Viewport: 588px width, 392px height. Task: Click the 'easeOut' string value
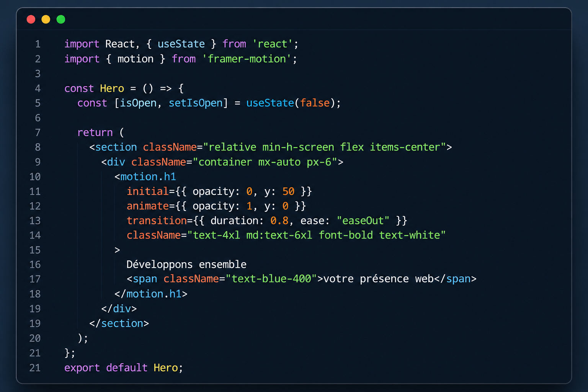coord(363,220)
